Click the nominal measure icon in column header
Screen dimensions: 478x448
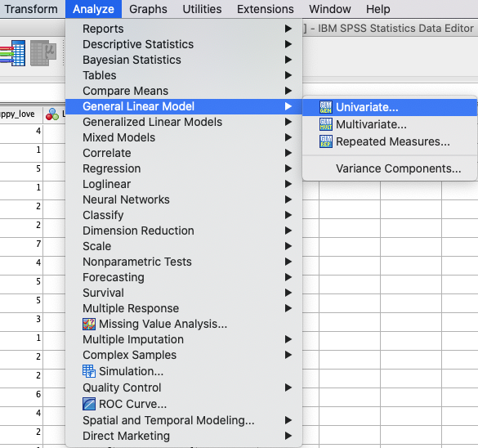(52, 114)
